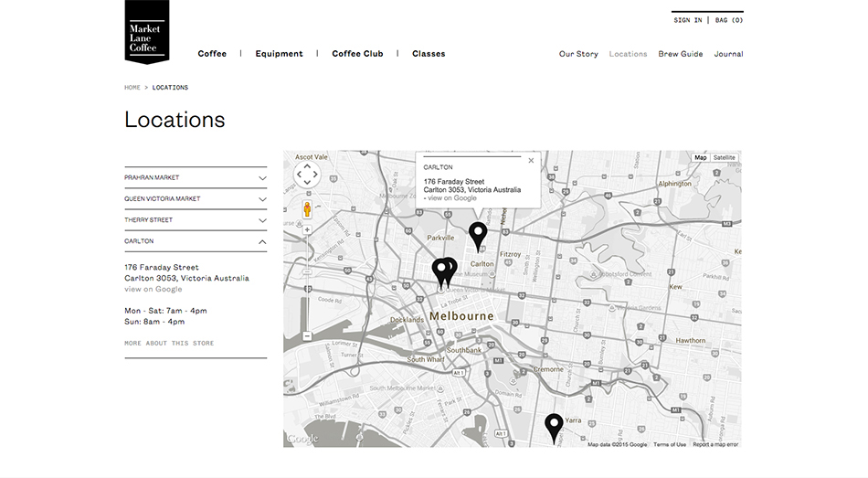This screenshot has width=868, height=478.
Task: Open map Terms of Use
Action: pyautogui.click(x=669, y=444)
